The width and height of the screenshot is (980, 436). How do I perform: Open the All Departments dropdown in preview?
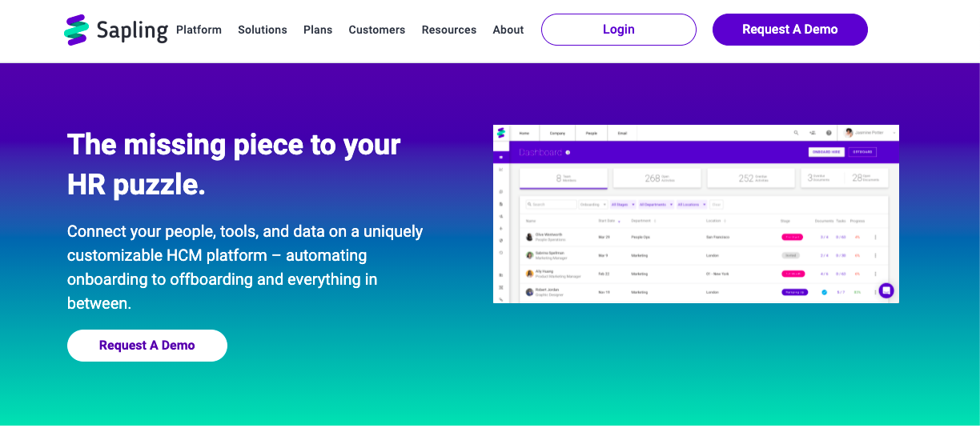click(x=656, y=204)
